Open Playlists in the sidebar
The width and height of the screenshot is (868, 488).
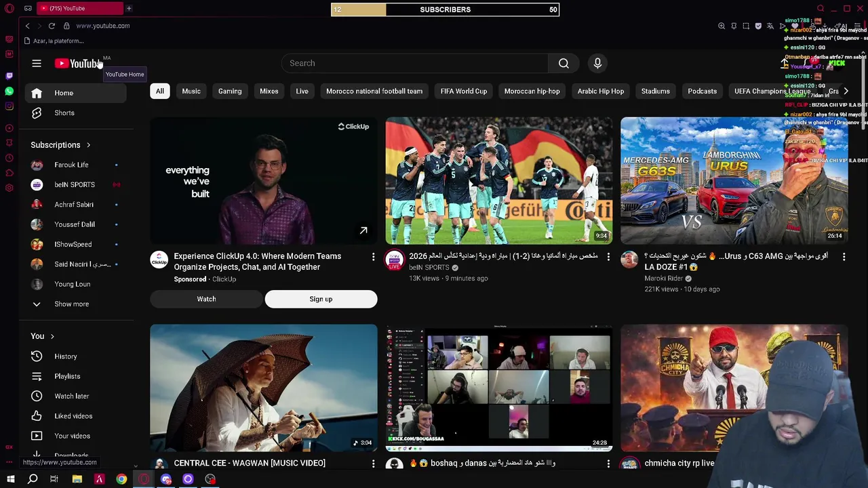(x=76, y=376)
